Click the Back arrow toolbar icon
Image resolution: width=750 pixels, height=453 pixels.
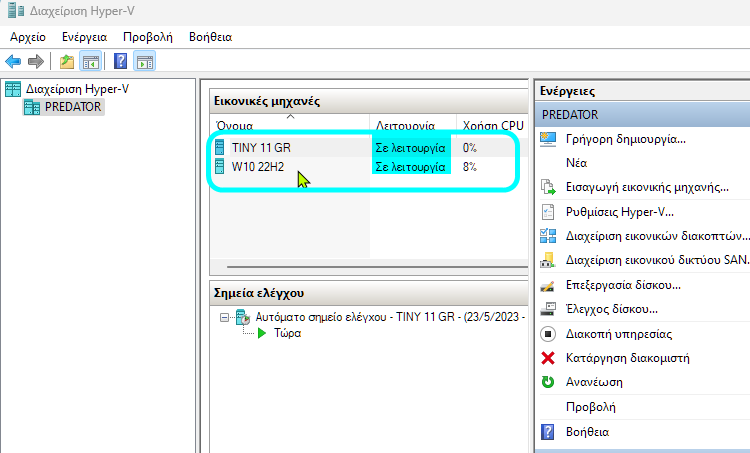click(x=13, y=61)
